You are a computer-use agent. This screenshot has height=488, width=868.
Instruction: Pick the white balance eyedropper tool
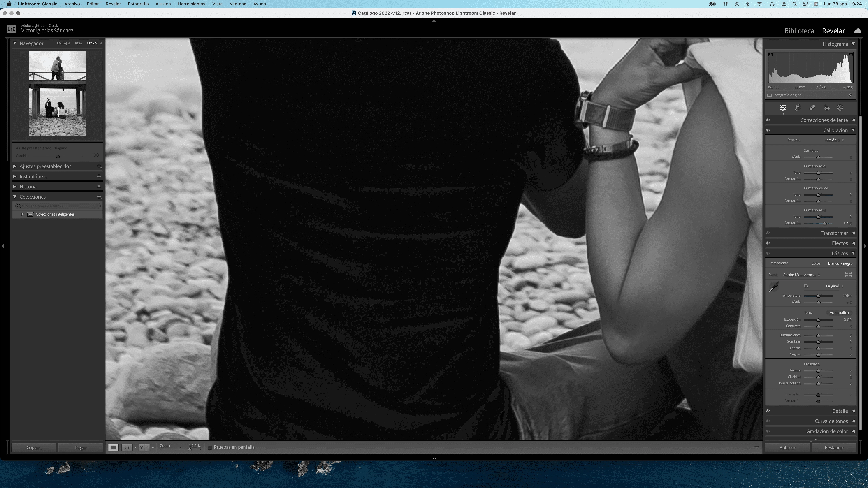click(x=774, y=287)
